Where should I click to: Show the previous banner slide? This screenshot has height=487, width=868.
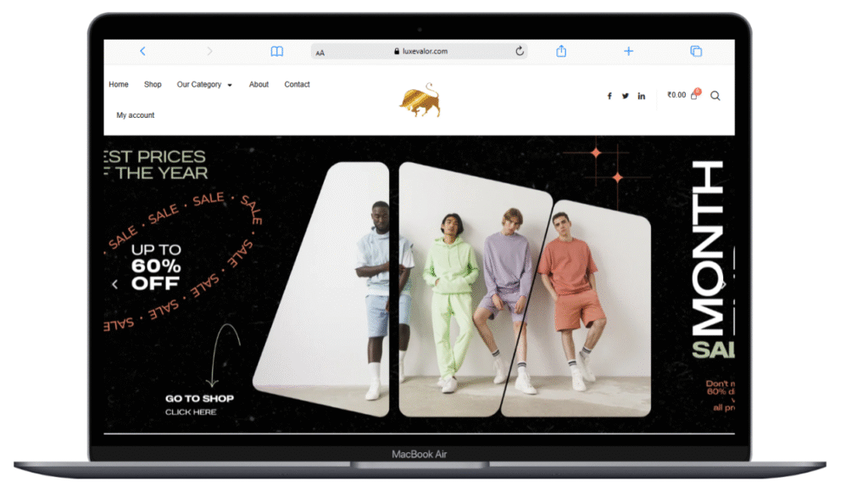point(115,285)
